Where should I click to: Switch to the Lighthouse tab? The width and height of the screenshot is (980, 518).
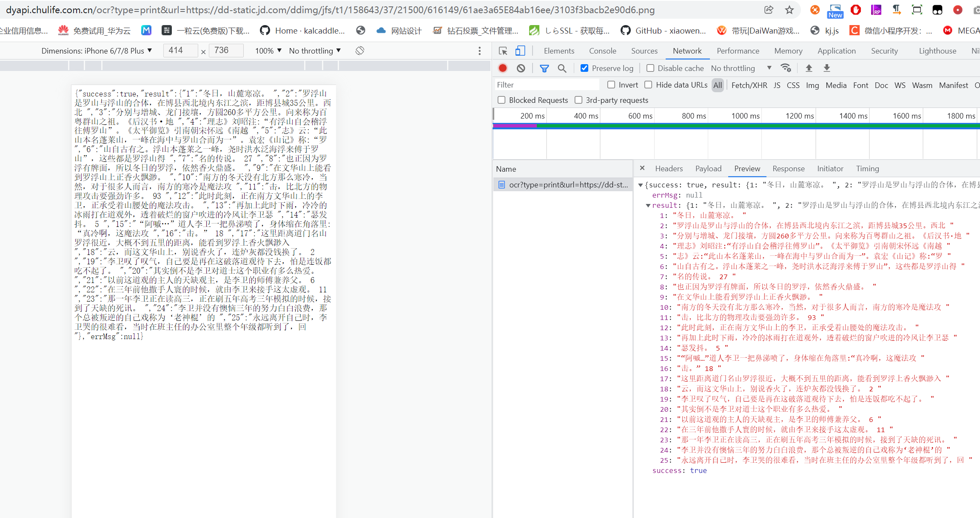(937, 51)
